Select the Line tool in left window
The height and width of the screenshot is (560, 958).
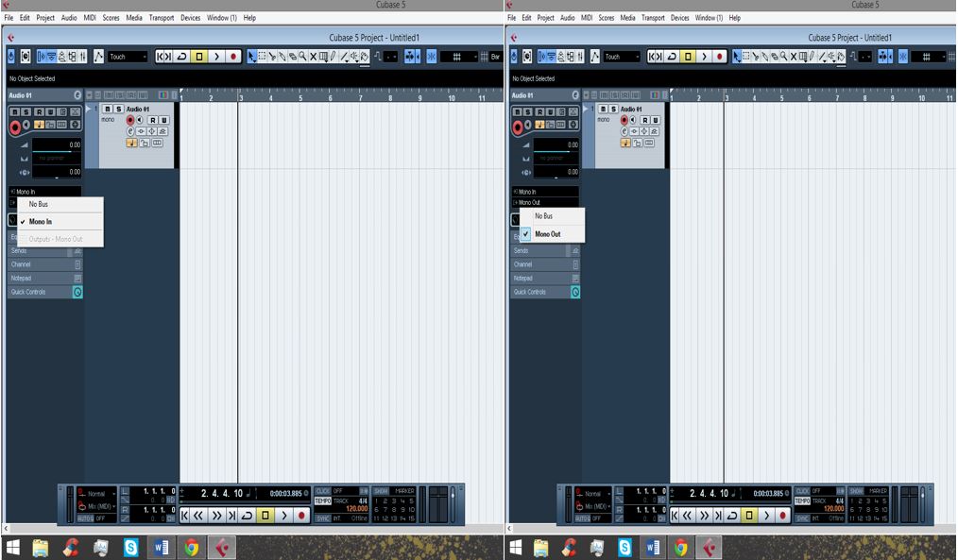[x=344, y=56]
